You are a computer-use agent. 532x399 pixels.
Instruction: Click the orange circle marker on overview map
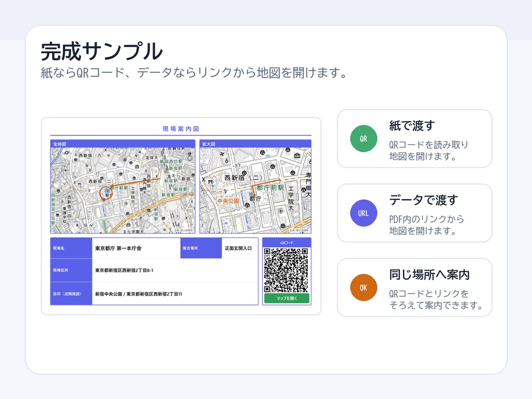[x=106, y=193]
